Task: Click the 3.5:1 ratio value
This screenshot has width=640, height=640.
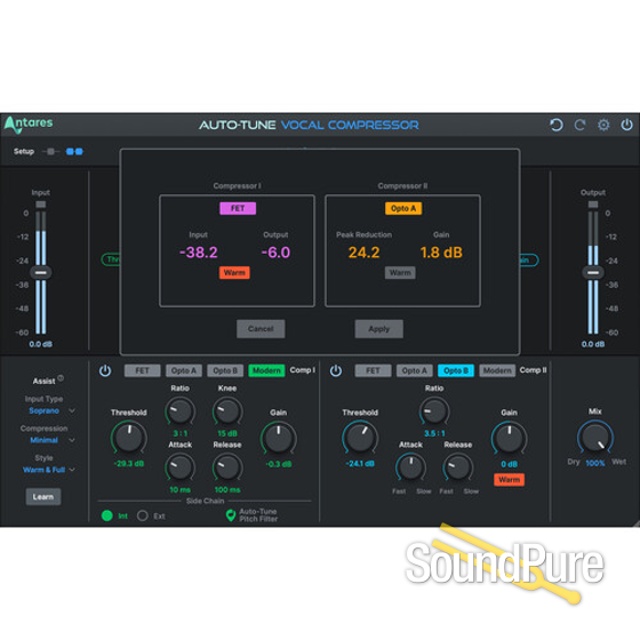Action: pyautogui.click(x=435, y=433)
